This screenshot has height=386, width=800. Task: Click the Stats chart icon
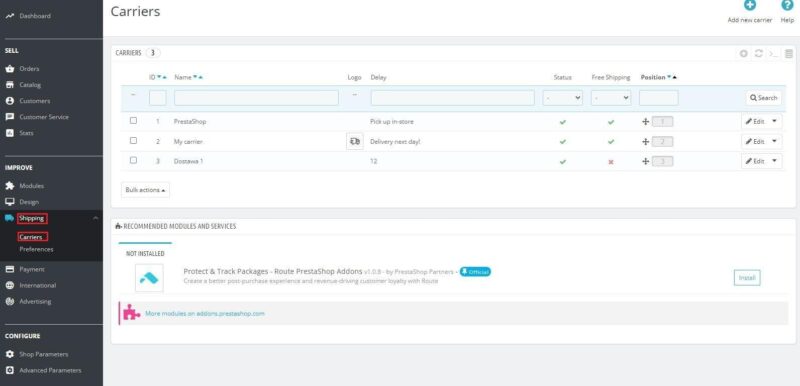9,133
